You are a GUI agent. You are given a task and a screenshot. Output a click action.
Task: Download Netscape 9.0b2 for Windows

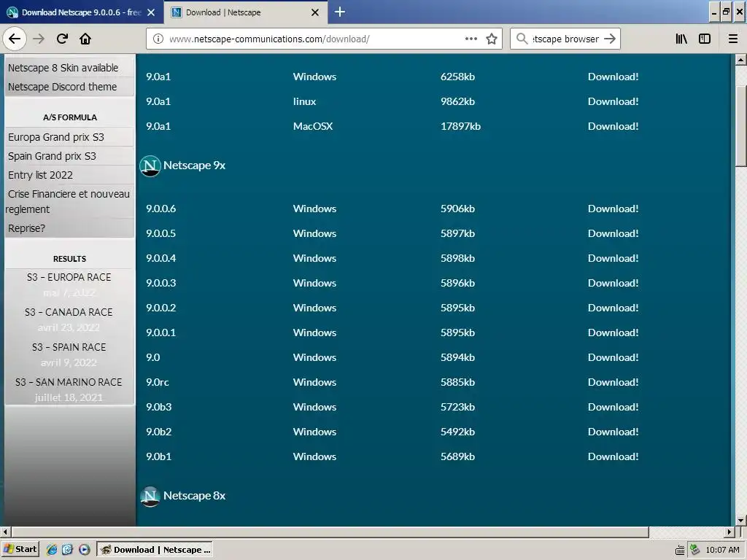point(613,432)
